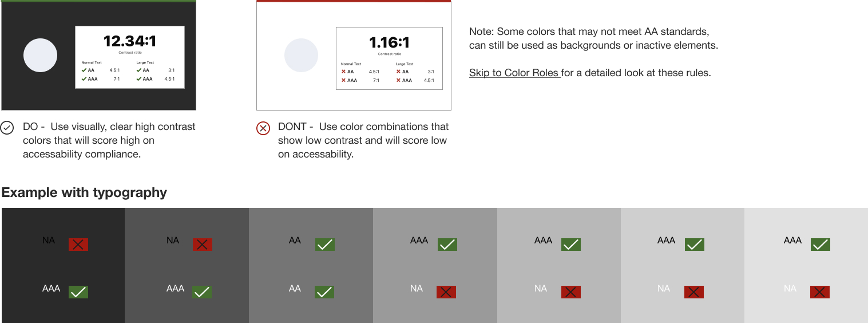Click the DONT red cross circle icon
868x323 pixels.
pyautogui.click(x=263, y=128)
